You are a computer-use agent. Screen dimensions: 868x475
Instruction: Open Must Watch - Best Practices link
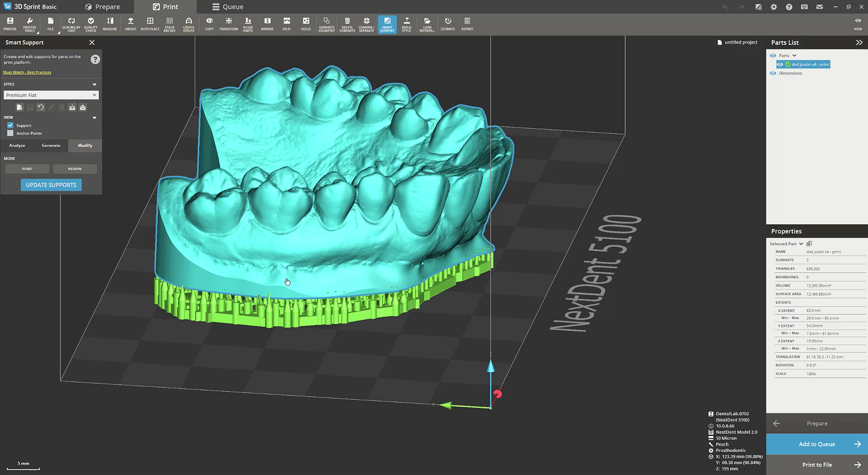pyautogui.click(x=27, y=72)
